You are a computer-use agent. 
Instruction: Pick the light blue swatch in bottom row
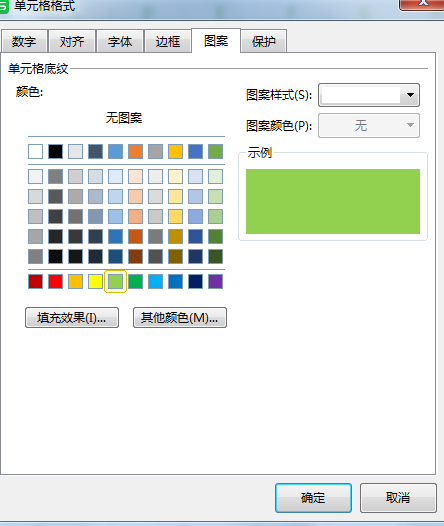point(155,281)
